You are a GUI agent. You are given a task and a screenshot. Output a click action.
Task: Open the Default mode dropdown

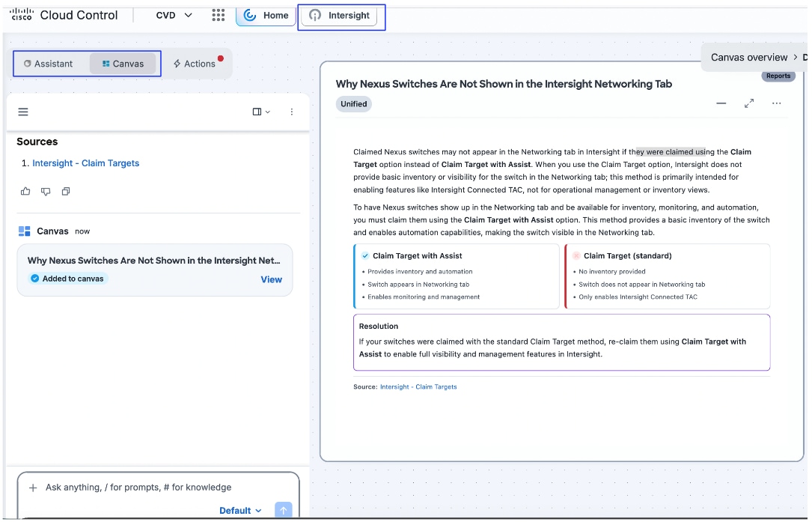coord(240,511)
